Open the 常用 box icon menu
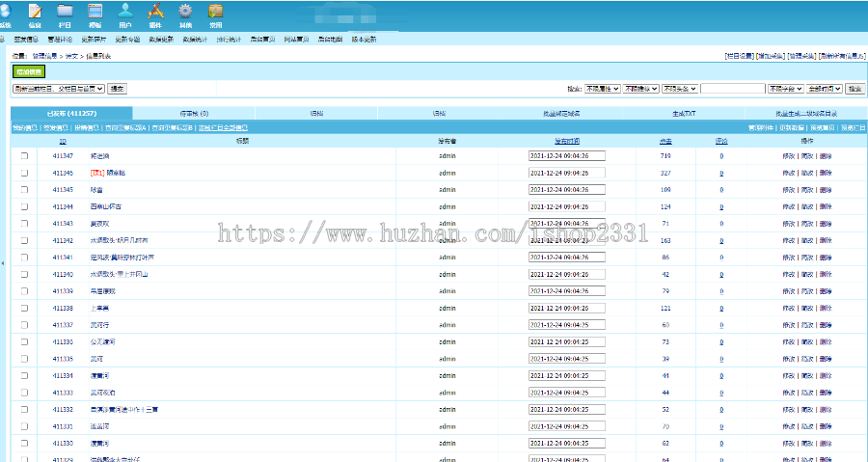Image resolution: width=868 pixels, height=462 pixels. (215, 14)
